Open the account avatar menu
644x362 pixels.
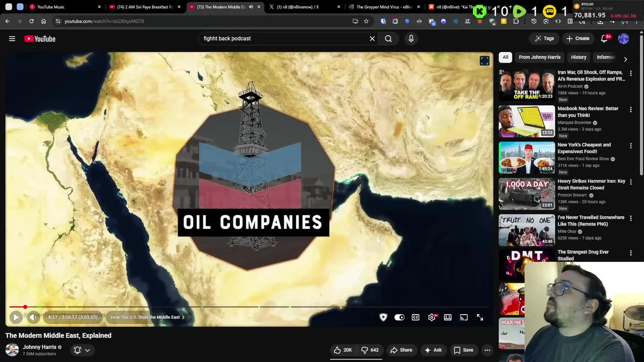click(x=623, y=38)
